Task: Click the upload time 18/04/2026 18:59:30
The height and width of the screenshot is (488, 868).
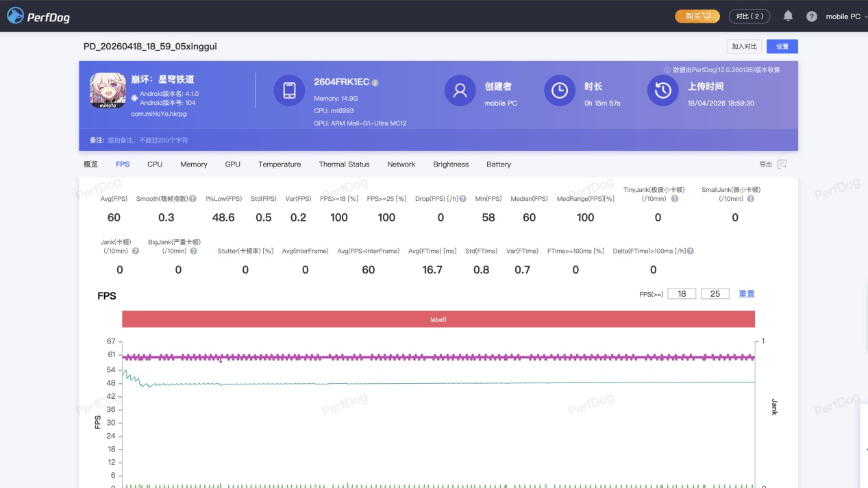Action: point(721,103)
